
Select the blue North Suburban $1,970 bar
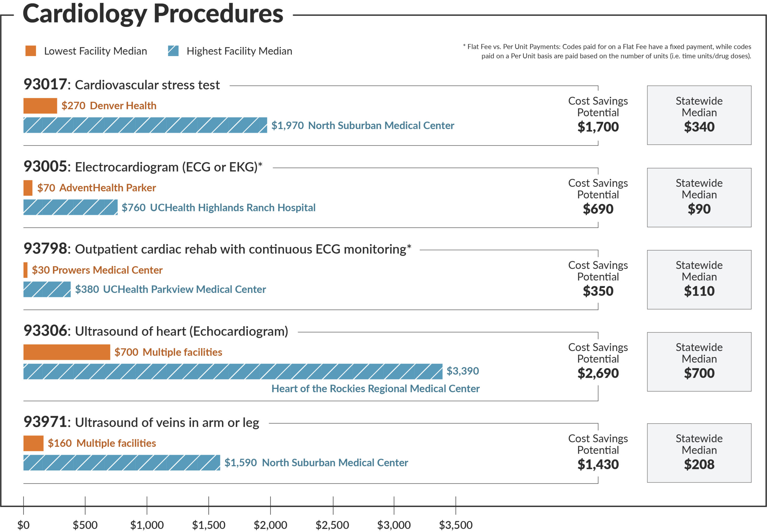pos(145,125)
